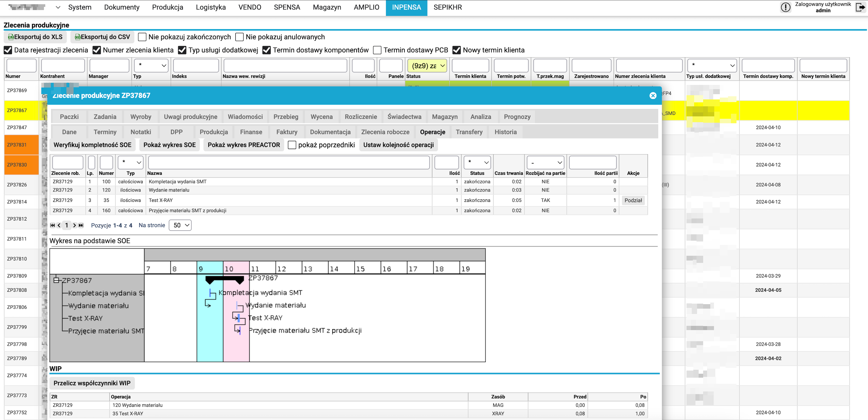Viewport: 868px width, 420px height.
Task: Uncheck Typ usługi dodatkowej column
Action: click(x=182, y=50)
